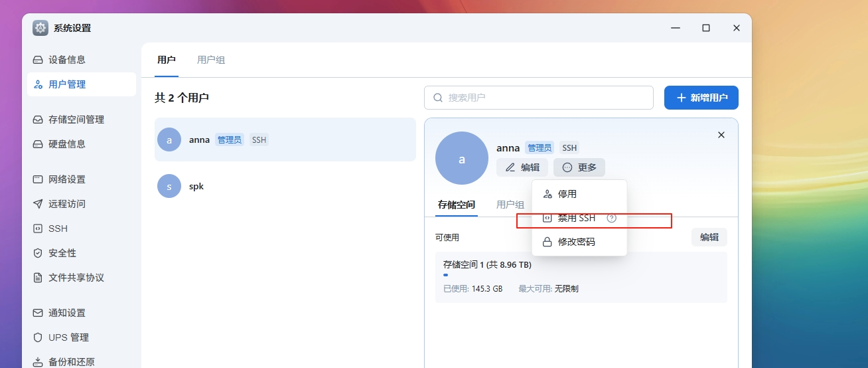Image resolution: width=868 pixels, height=368 pixels.
Task: Close the anna detail panel
Action: pyautogui.click(x=721, y=135)
